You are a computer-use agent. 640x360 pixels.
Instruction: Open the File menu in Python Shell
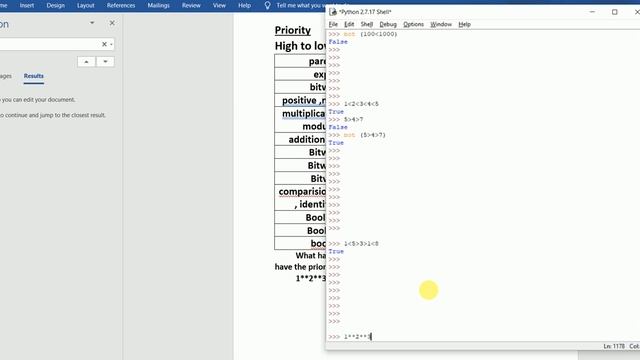click(x=333, y=24)
